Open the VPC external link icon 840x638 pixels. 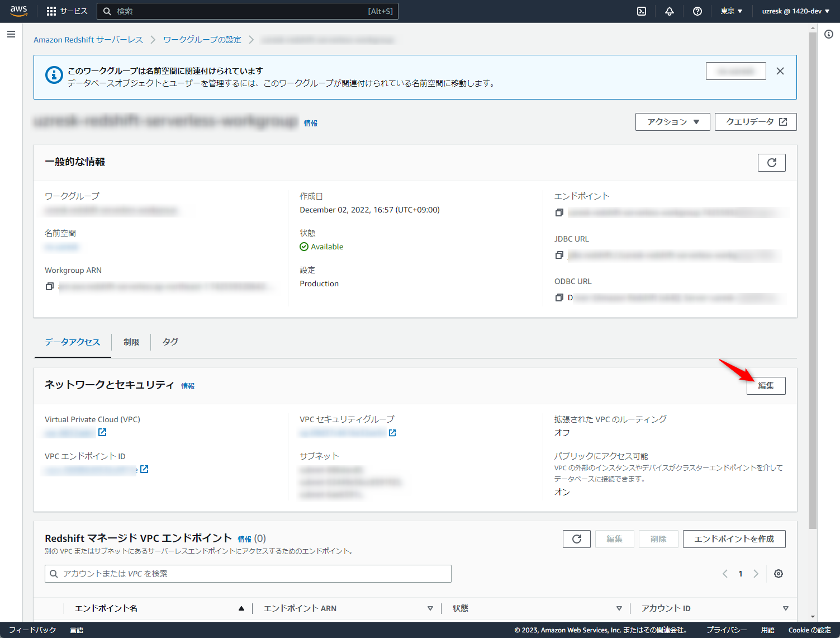click(102, 432)
